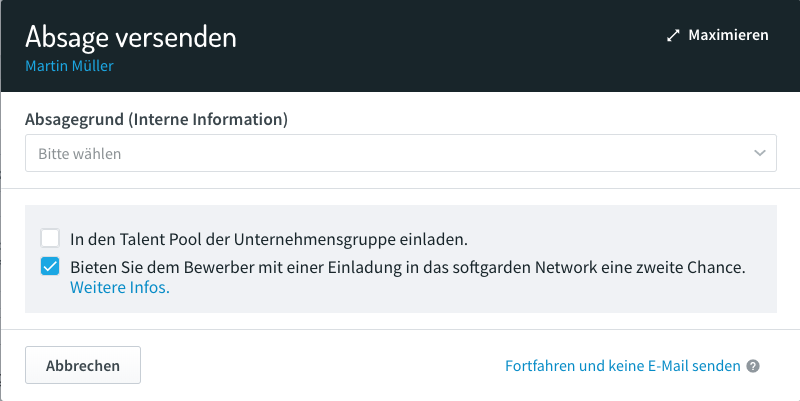The image size is (800, 401).
Task: Uncheck the softgarden Network invitation checkbox
Action: (50, 266)
